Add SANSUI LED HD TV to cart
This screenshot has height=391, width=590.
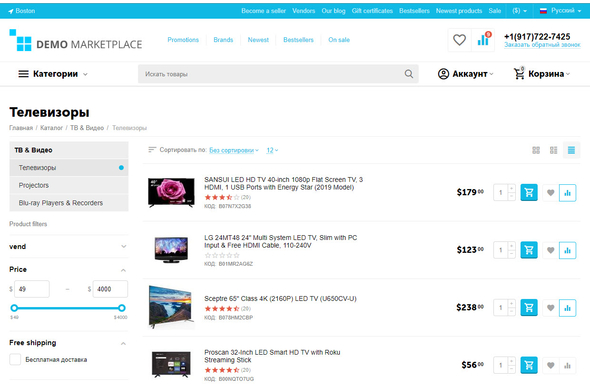click(x=529, y=193)
